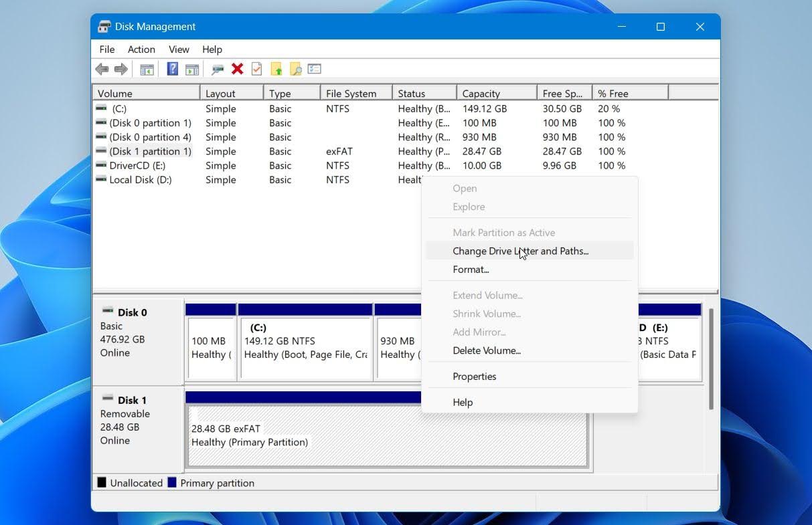Click the File System column header

click(x=356, y=93)
